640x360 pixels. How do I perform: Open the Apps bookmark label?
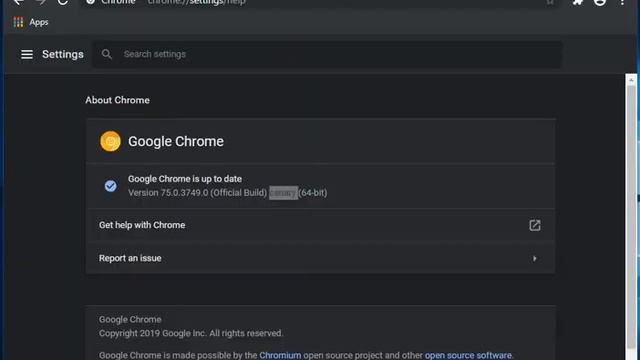(x=39, y=22)
